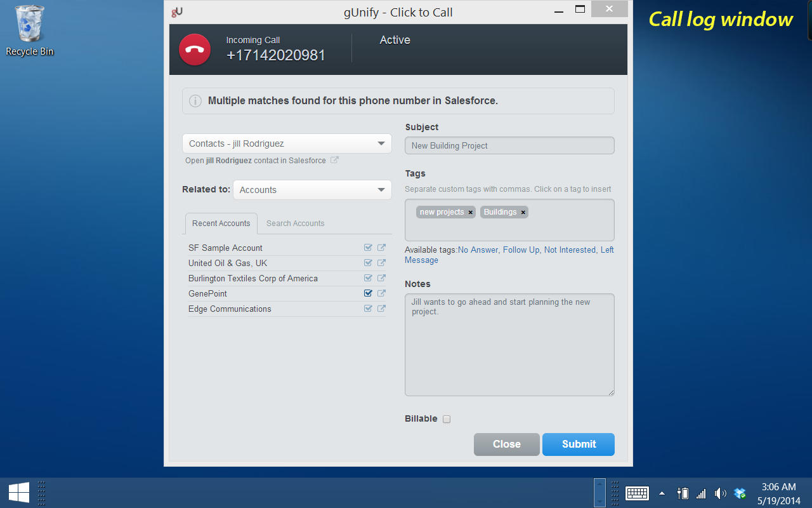Enable the Billable checkbox

pyautogui.click(x=447, y=419)
